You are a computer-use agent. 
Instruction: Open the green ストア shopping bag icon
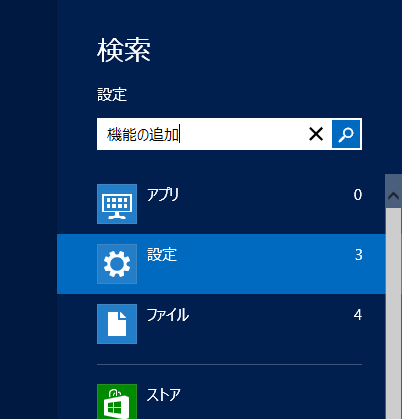pyautogui.click(x=117, y=402)
